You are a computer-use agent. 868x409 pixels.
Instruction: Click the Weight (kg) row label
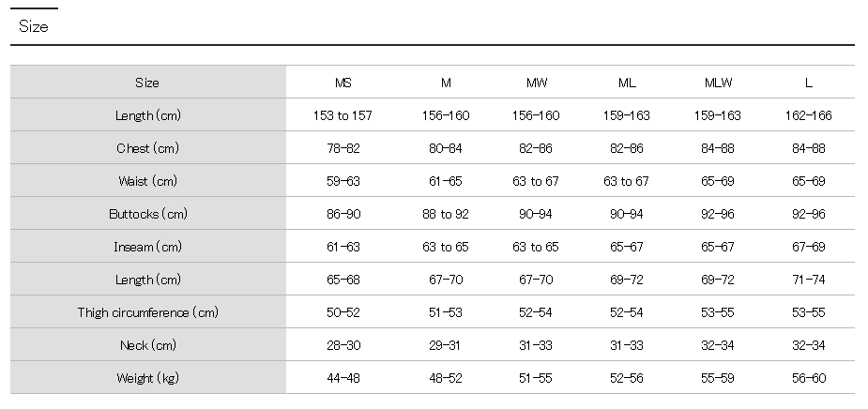click(x=147, y=378)
